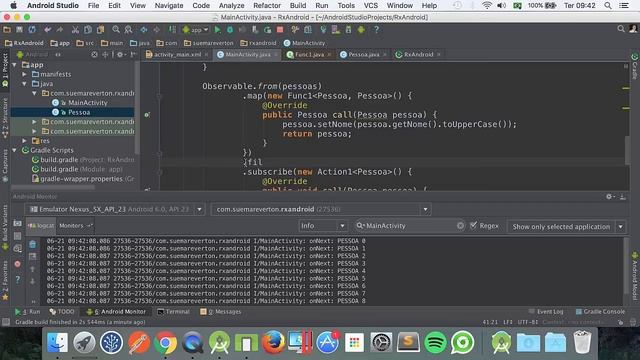Open the TODO tool window
Viewport: 640px width, 360px height.
click(x=62, y=311)
